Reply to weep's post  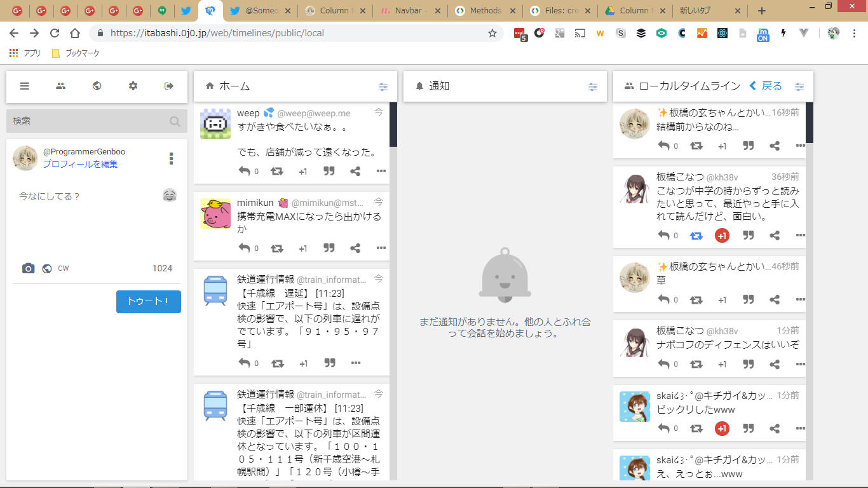tap(244, 171)
